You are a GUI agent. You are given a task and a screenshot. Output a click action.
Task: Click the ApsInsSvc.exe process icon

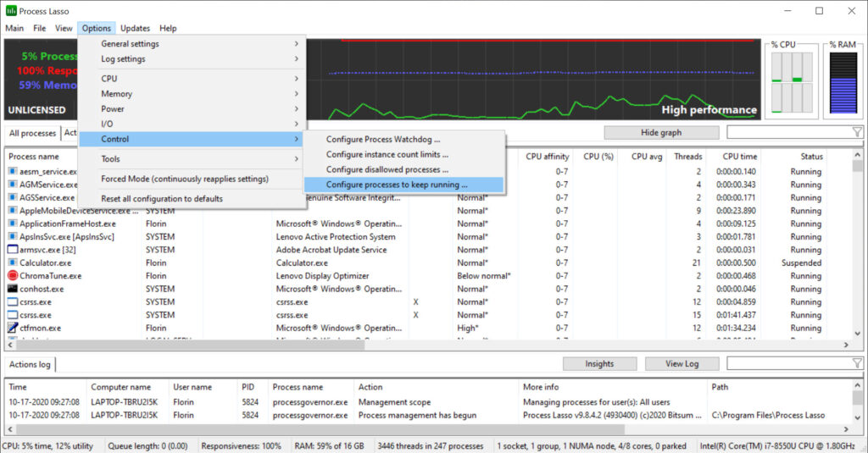[x=13, y=237]
